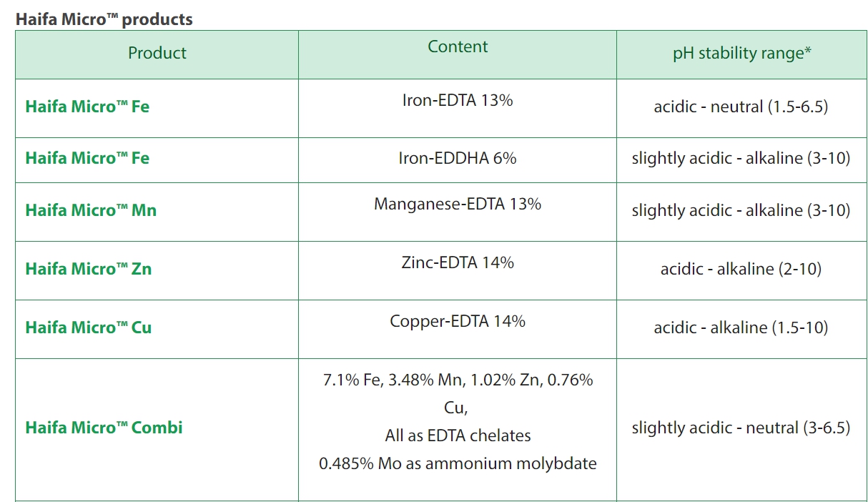The width and height of the screenshot is (868, 502).
Task: Click "0.485% Mo as ammonium molybdate" text
Action: point(458,463)
